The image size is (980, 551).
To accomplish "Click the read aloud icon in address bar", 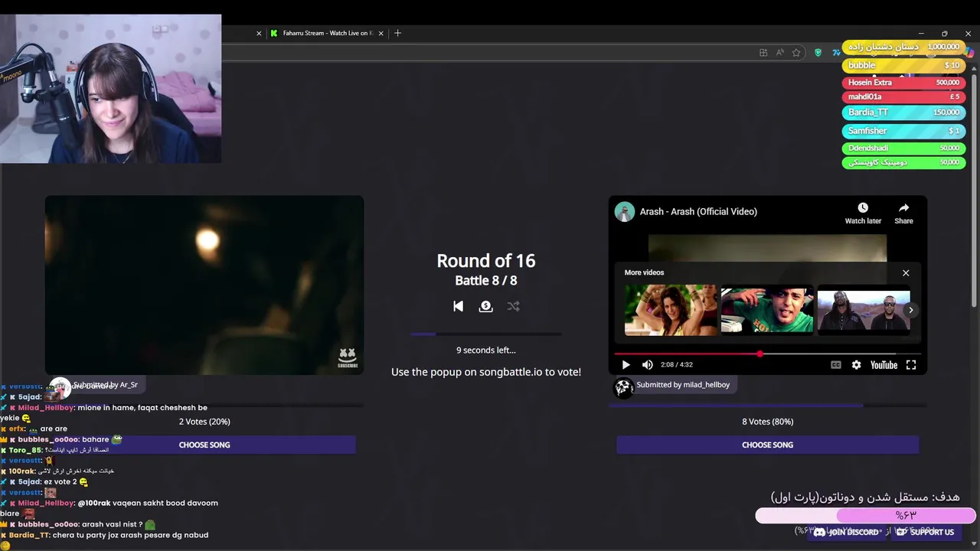I will [x=779, y=52].
